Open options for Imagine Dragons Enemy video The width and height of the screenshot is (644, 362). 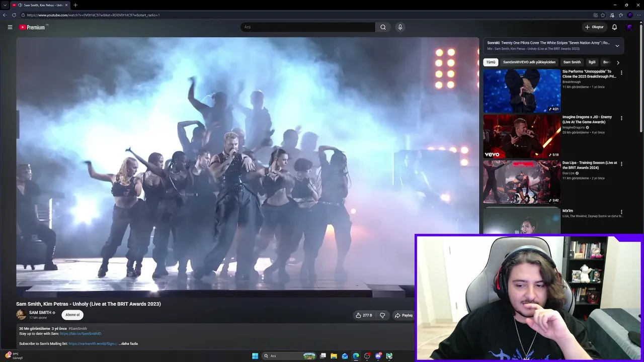621,119
